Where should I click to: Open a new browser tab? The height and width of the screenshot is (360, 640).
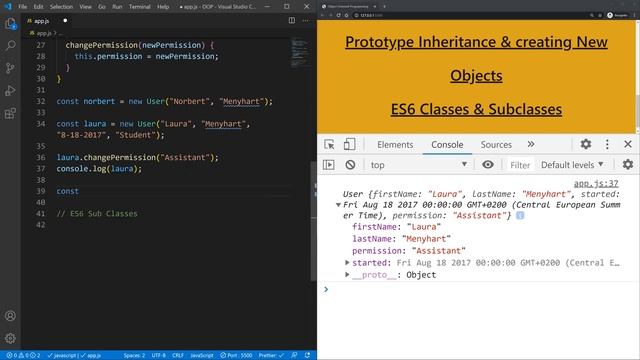[x=384, y=7]
